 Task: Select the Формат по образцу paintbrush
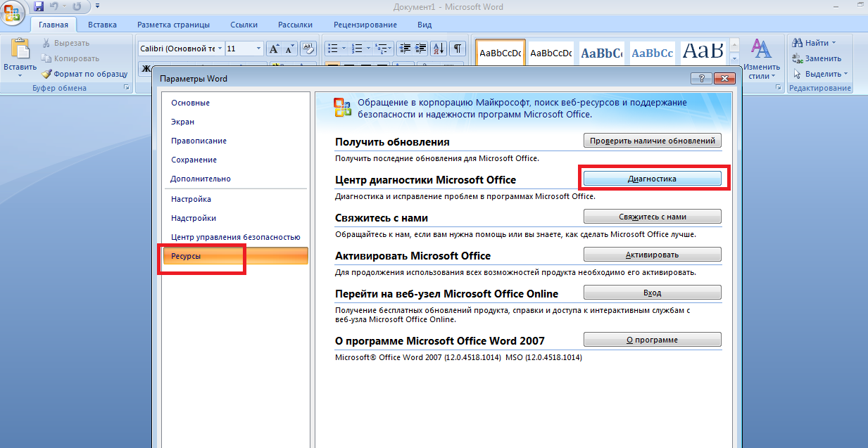(x=84, y=73)
